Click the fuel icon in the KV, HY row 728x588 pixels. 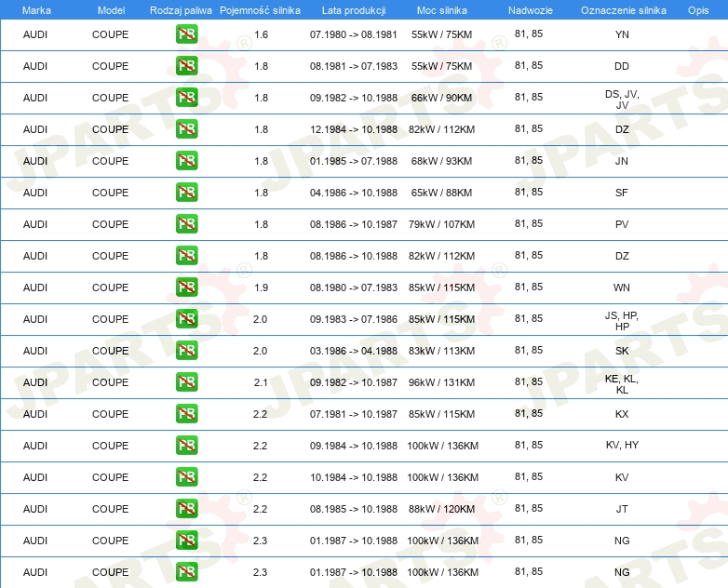point(186,445)
